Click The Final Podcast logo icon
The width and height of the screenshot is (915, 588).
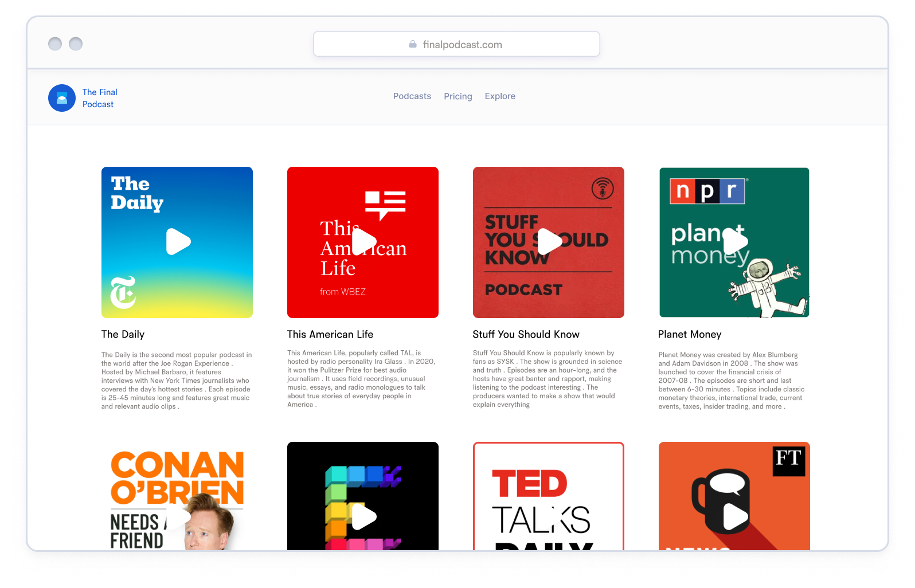62,98
